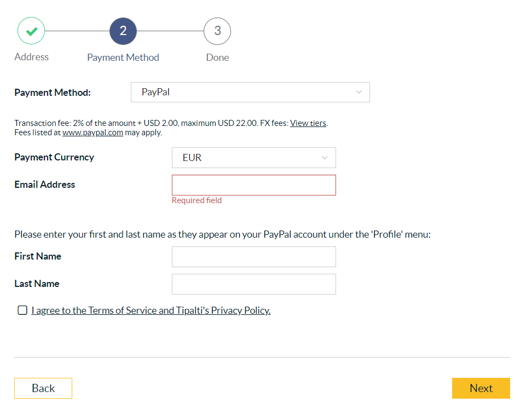Click the Address step label
The height and width of the screenshot is (420, 526).
pos(31,57)
